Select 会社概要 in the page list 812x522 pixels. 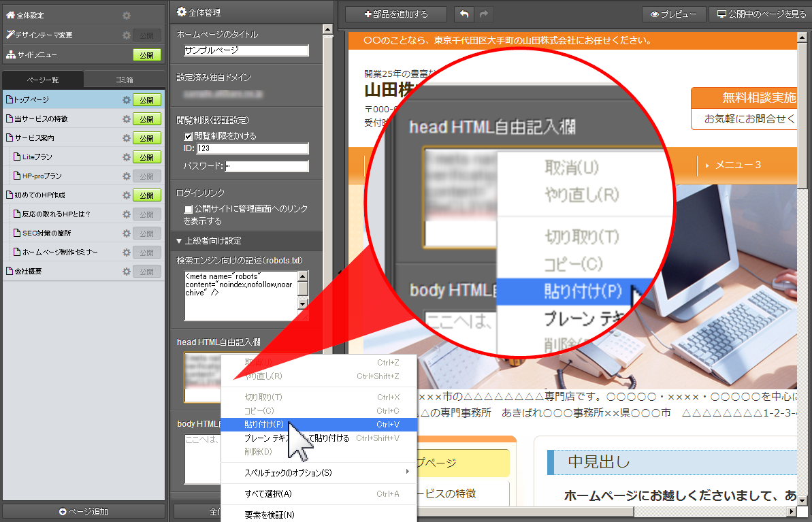[x=25, y=272]
